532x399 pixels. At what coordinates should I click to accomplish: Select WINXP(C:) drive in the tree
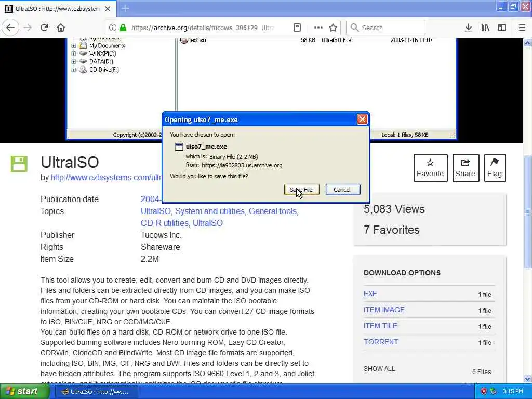click(102, 54)
